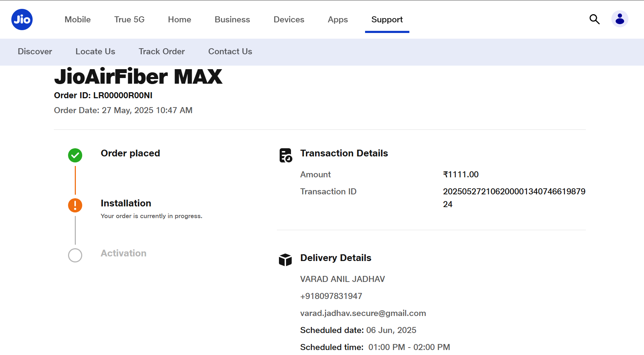The height and width of the screenshot is (355, 644).
Task: Click the email address varad.jadhav.secure@gmail.com
Action: (x=363, y=313)
